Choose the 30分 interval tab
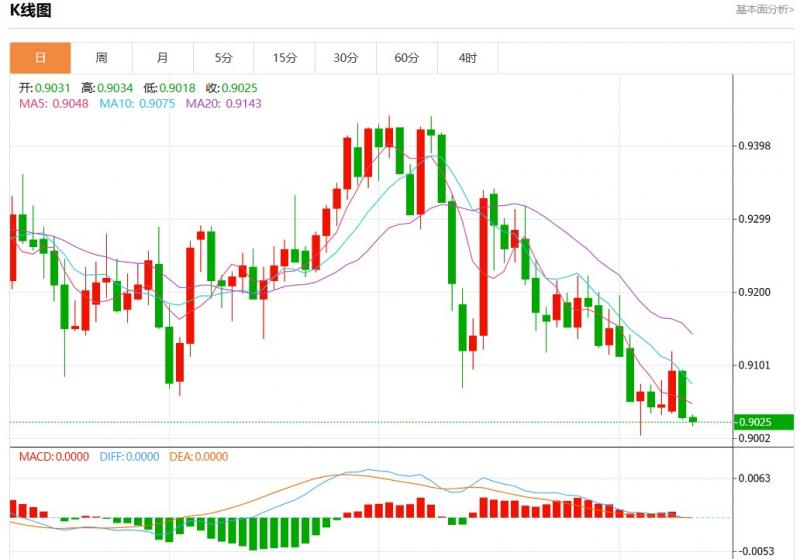 pos(346,58)
